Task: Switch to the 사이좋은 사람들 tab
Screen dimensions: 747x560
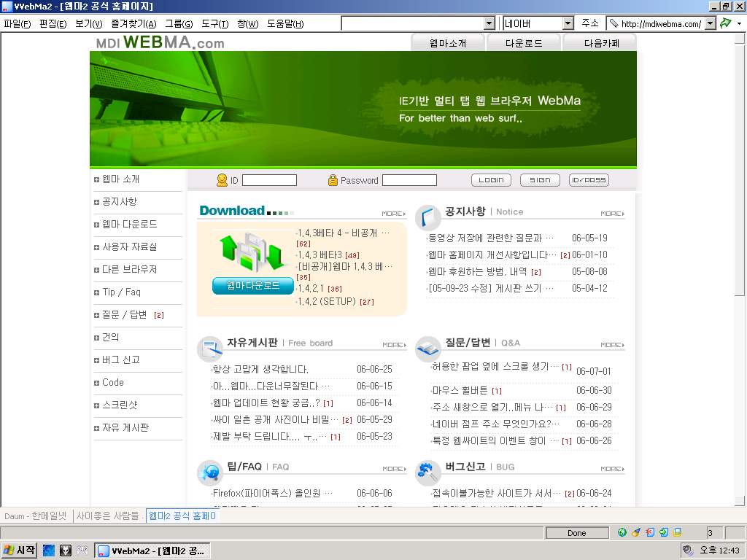Action: (108, 516)
